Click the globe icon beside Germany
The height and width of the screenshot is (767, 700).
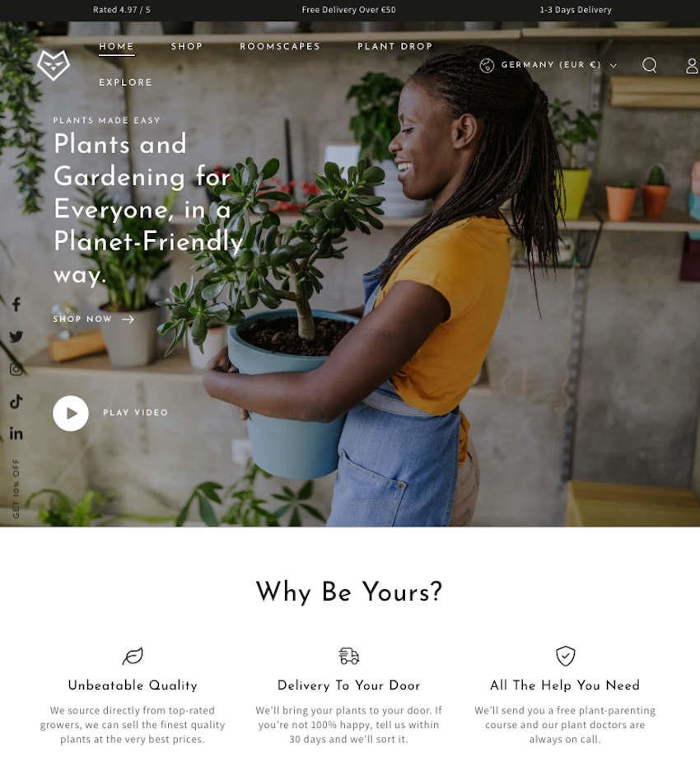point(487,65)
